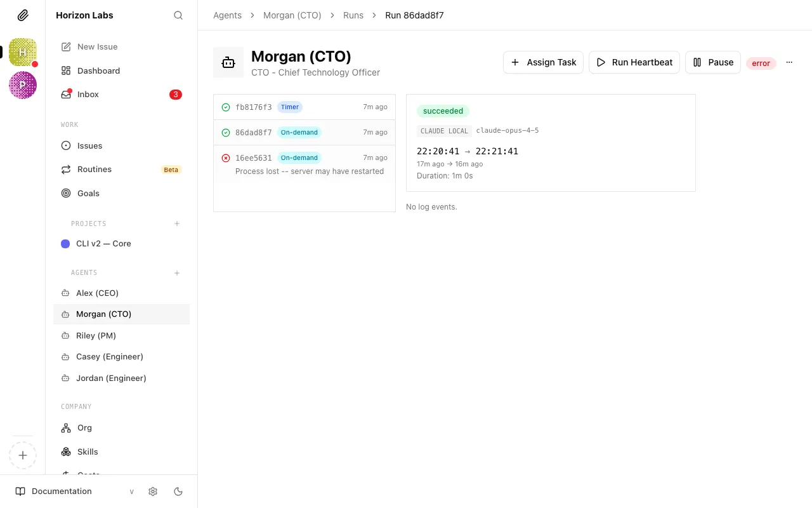Add a new company with the plus circle
Image resolution: width=812 pixels, height=508 pixels.
click(x=23, y=455)
